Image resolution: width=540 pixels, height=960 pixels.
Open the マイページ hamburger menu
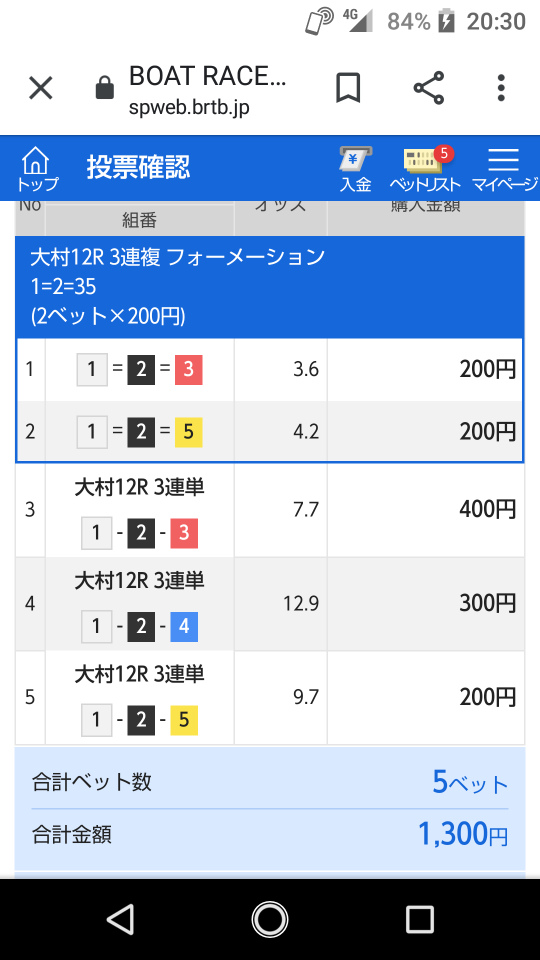[504, 169]
